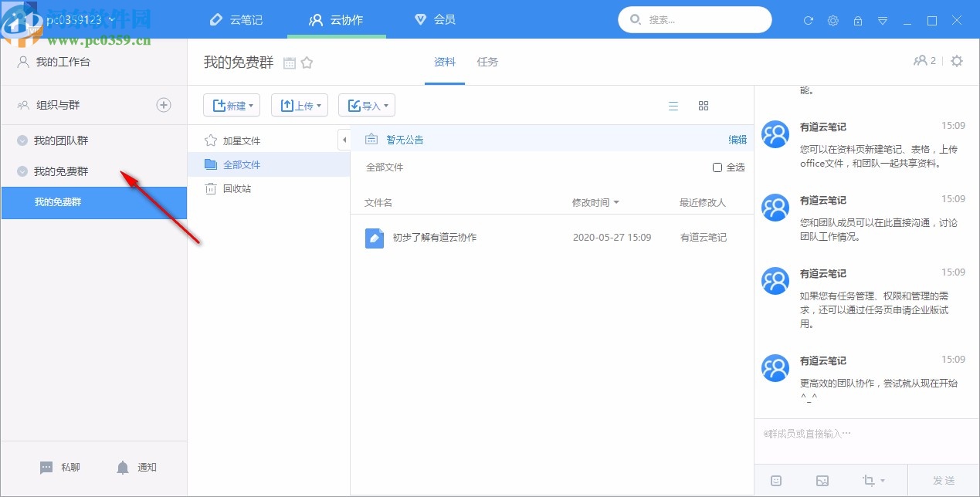Open the 云协作 tab
The width and height of the screenshot is (980, 497).
pos(336,19)
